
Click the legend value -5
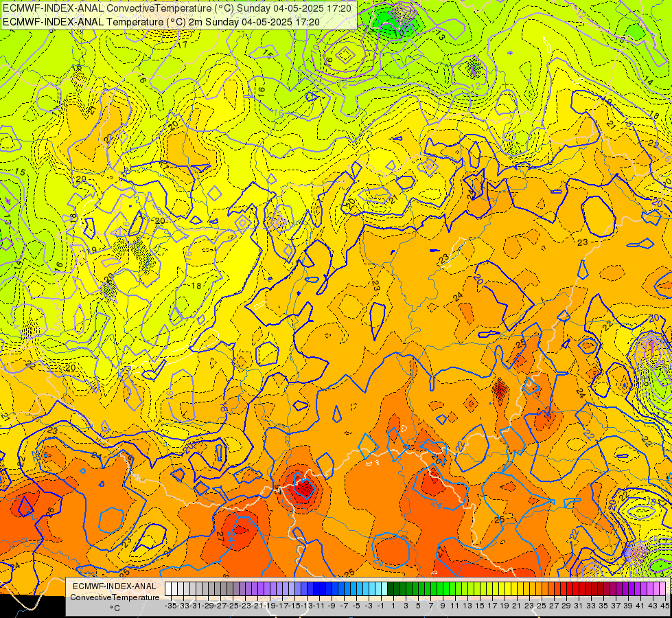[356, 606]
